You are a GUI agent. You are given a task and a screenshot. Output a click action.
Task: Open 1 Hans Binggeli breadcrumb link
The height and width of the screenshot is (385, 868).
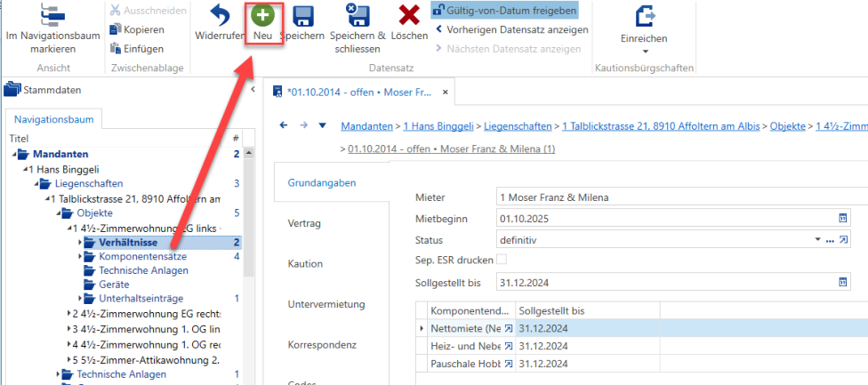(x=438, y=126)
